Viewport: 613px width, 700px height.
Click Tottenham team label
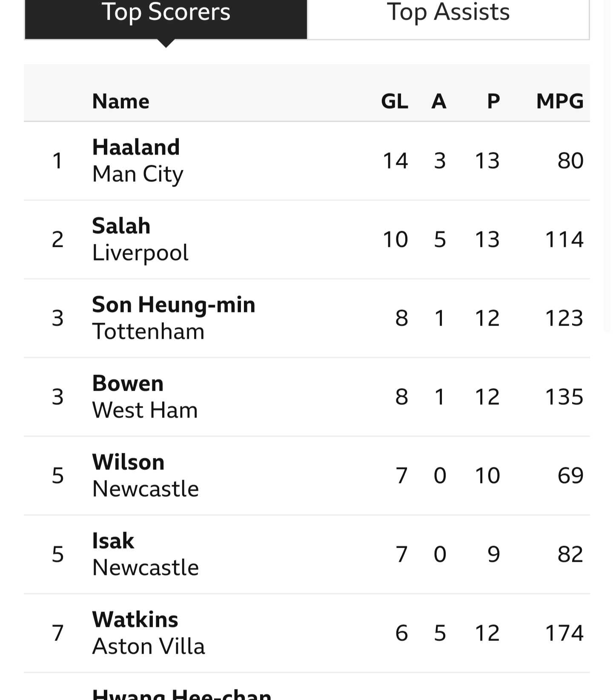(x=149, y=331)
